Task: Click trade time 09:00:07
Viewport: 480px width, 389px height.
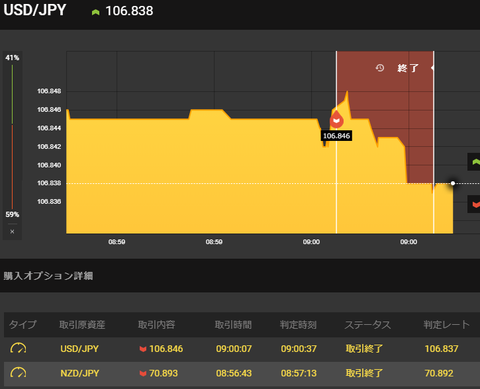Action: click(234, 349)
